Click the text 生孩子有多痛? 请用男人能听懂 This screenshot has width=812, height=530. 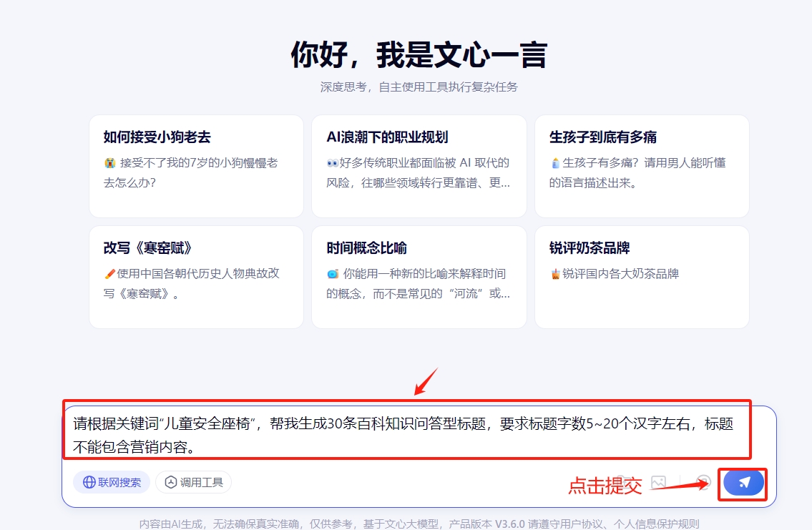point(644,163)
